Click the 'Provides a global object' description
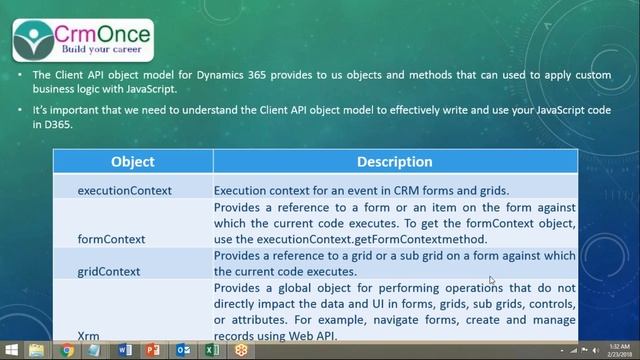Image resolution: width=640 pixels, height=360 pixels. [x=395, y=312]
